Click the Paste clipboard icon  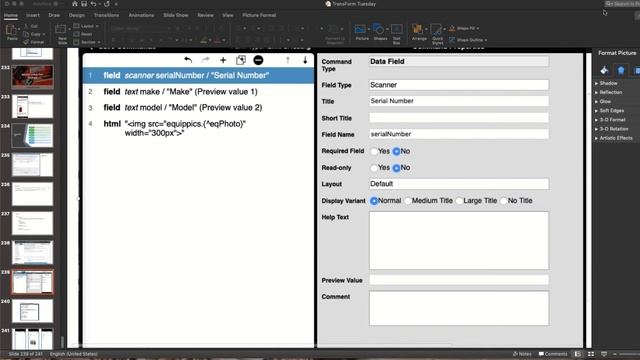click(x=12, y=31)
